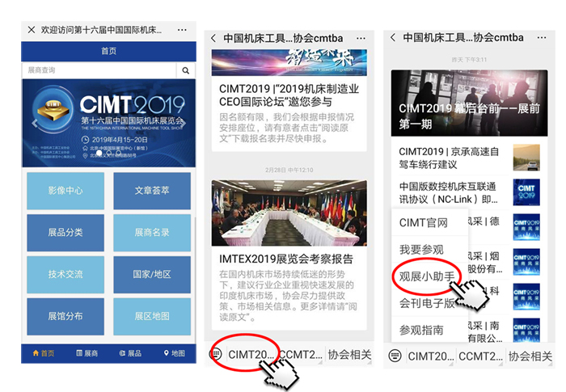Focus the 展商查询 search field
The width and height of the screenshot is (566, 392).
[97, 70]
